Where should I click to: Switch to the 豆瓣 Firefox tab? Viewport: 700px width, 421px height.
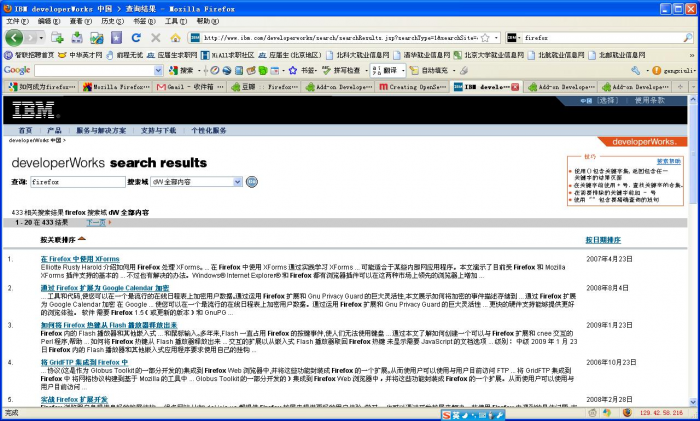pyautogui.click(x=264, y=87)
